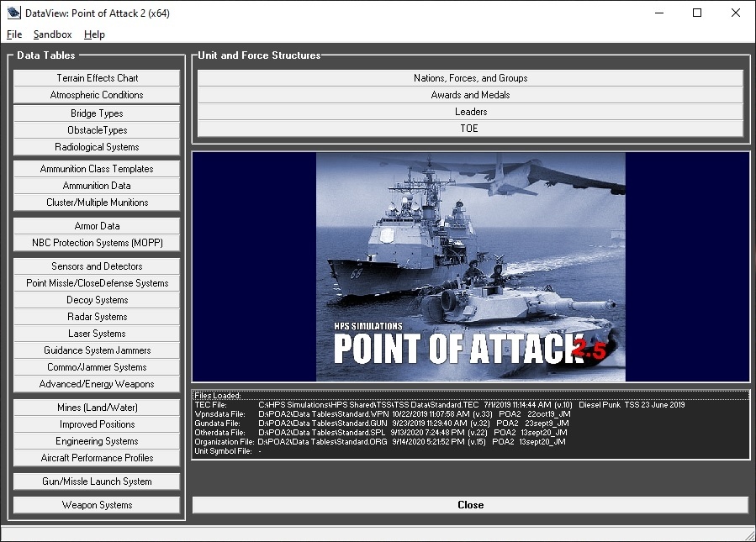Open Radiological Systems table

point(97,147)
